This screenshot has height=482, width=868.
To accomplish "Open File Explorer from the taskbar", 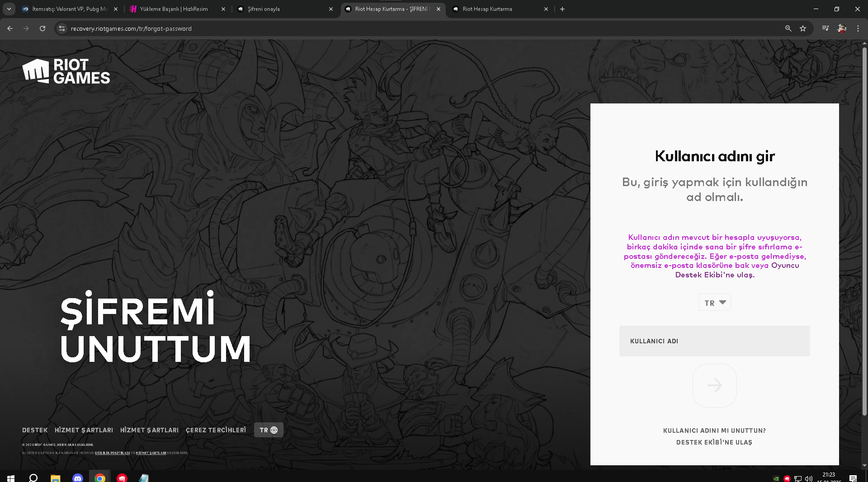I will pos(55,478).
